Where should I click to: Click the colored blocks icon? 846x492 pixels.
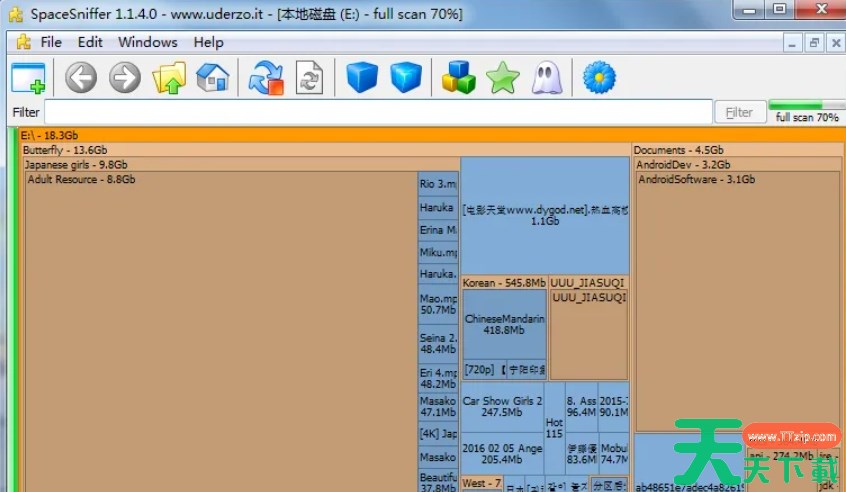click(458, 77)
